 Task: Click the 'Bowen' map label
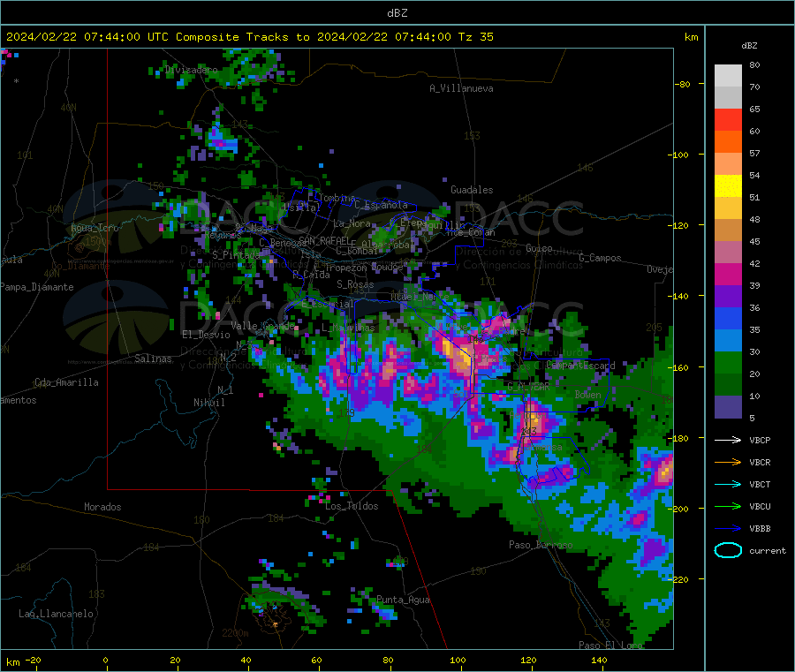tap(588, 395)
